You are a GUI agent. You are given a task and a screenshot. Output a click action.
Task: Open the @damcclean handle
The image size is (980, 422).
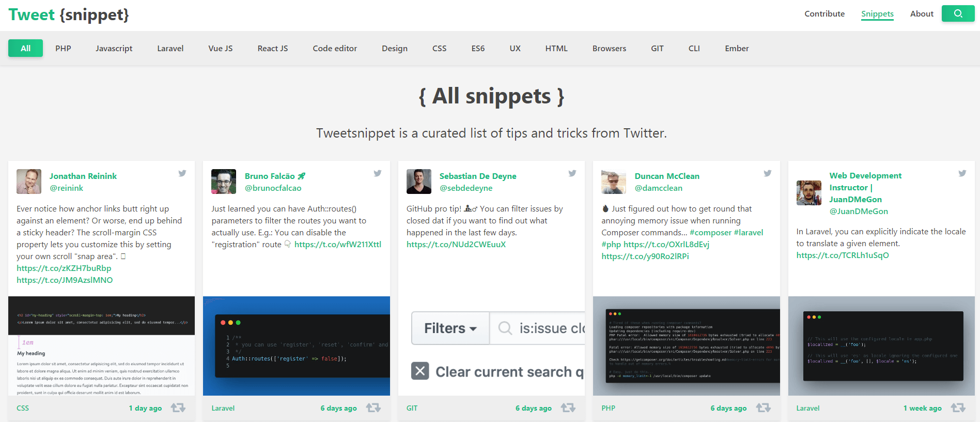pos(659,188)
